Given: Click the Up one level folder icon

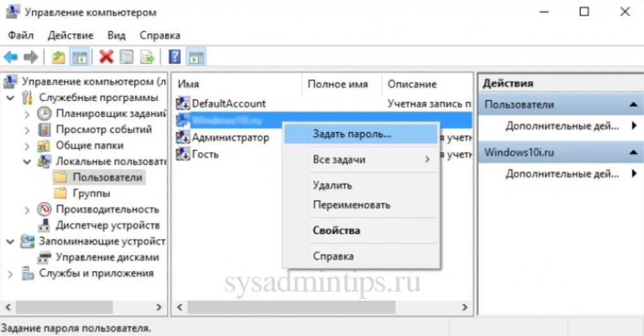Looking at the screenshot, I should point(58,57).
